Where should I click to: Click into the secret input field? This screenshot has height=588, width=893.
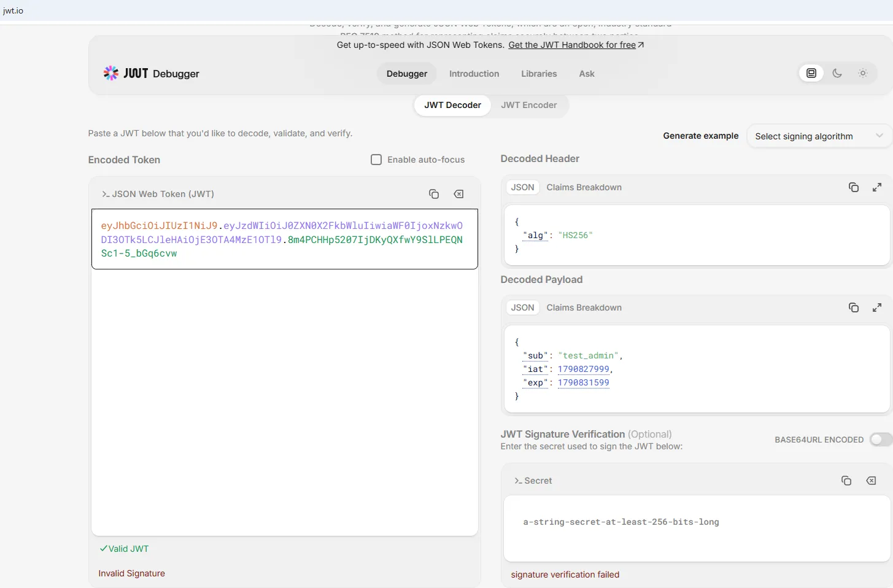click(697, 528)
